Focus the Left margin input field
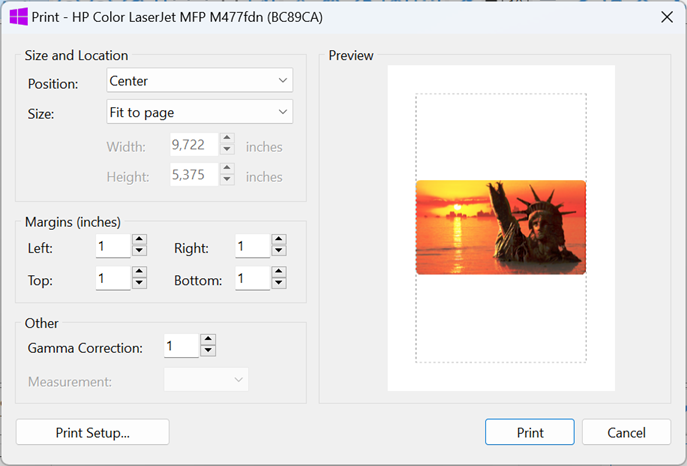Viewport: 687px width, 466px height. pyautogui.click(x=113, y=246)
